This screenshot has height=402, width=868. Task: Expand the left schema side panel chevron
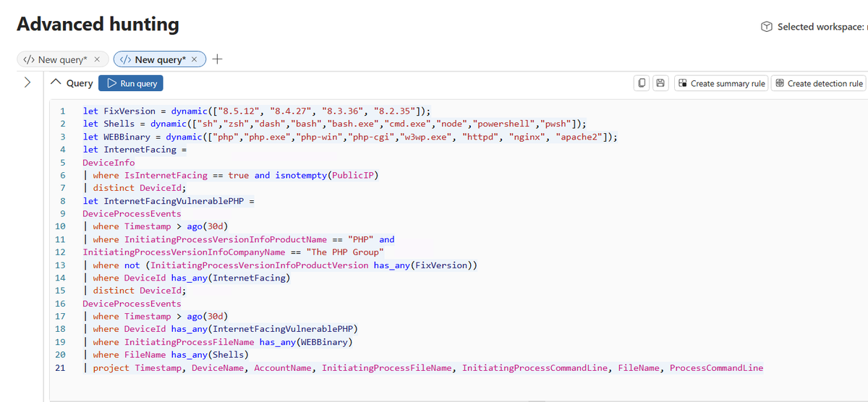(x=27, y=82)
